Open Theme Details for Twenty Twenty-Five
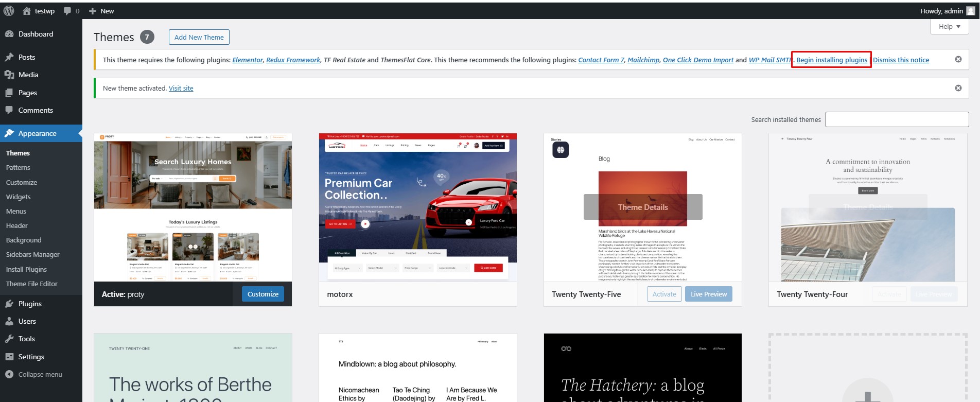 coord(643,207)
